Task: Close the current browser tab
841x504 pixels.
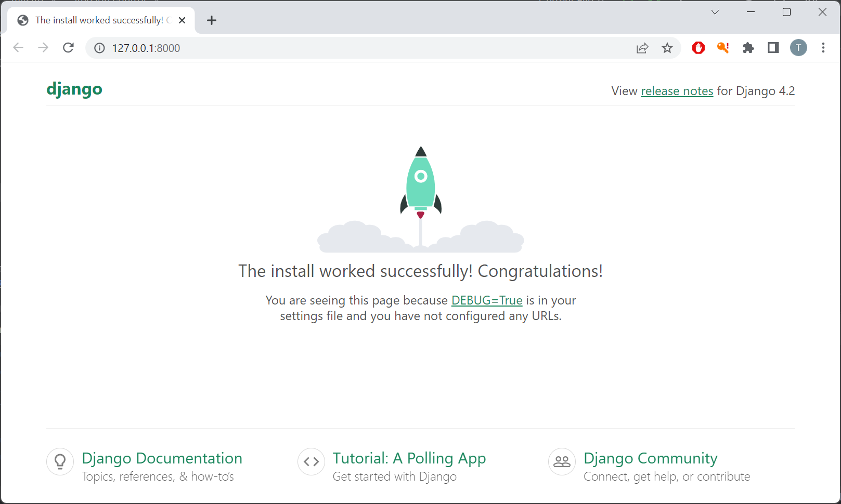Action: [182, 20]
